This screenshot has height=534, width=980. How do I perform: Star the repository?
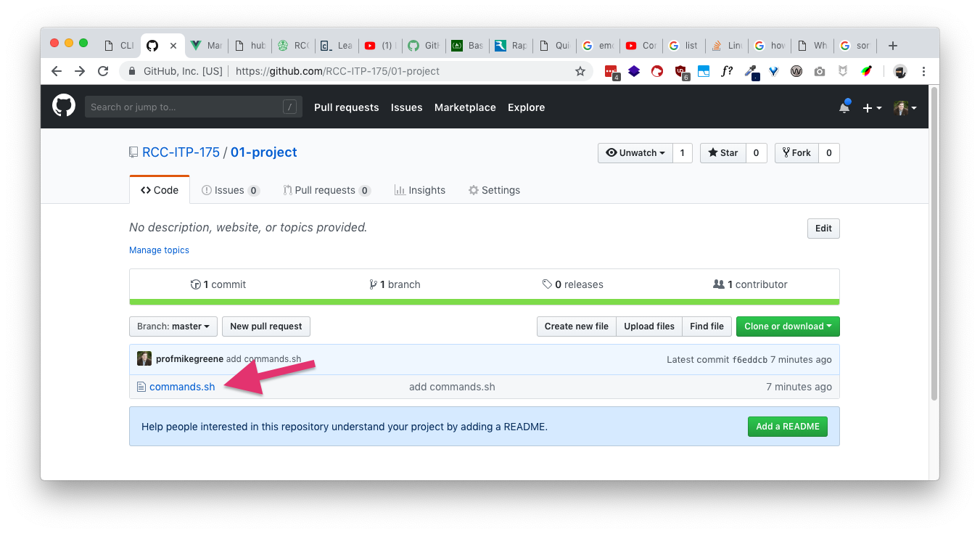pyautogui.click(x=723, y=152)
